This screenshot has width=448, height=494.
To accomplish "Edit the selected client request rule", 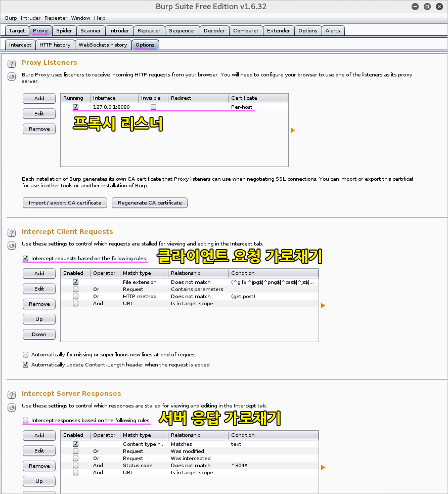I will coord(39,289).
